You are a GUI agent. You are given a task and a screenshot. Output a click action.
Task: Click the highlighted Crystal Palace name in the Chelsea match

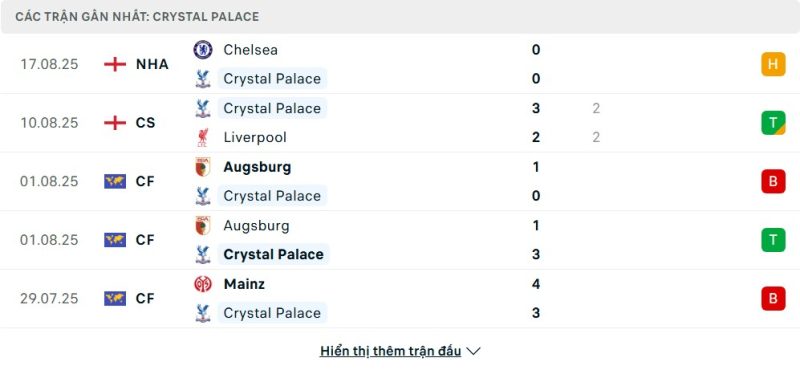pyautogui.click(x=272, y=79)
